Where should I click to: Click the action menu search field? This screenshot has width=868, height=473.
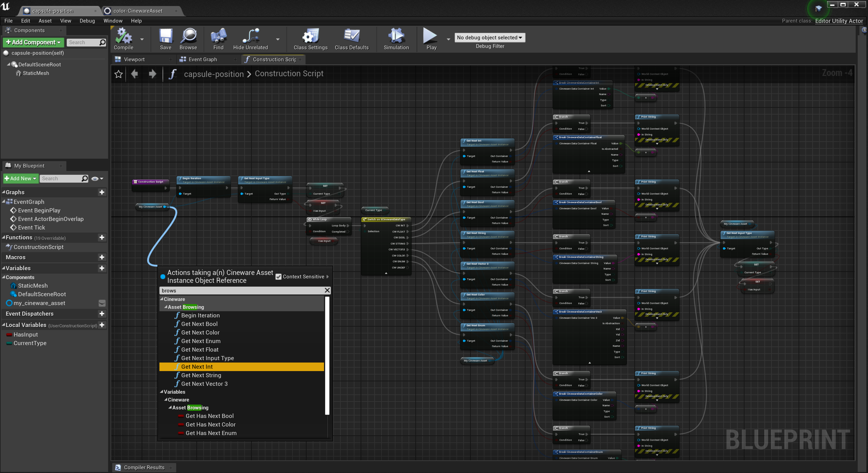pyautogui.click(x=242, y=290)
